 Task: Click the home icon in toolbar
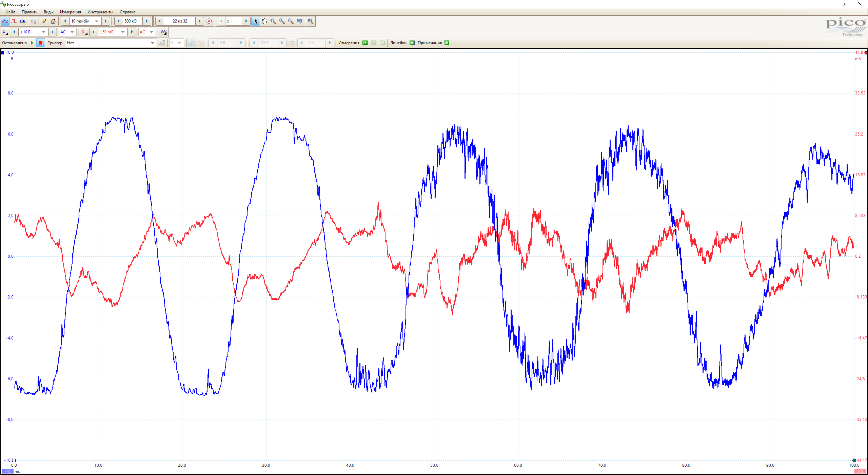pos(53,21)
